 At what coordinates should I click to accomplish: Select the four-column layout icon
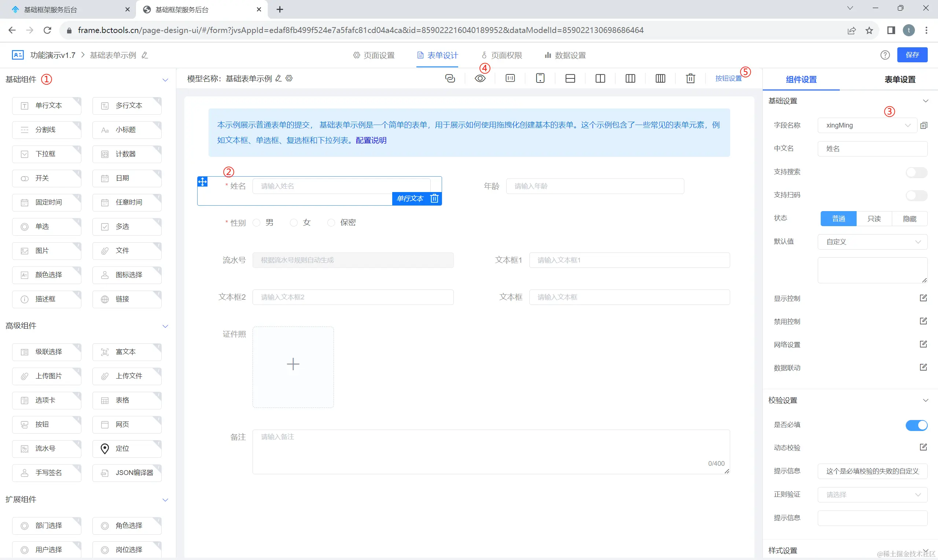point(660,78)
